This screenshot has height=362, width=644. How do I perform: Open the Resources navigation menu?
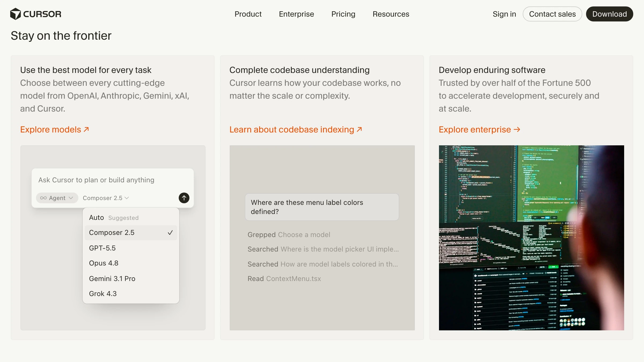tap(391, 14)
